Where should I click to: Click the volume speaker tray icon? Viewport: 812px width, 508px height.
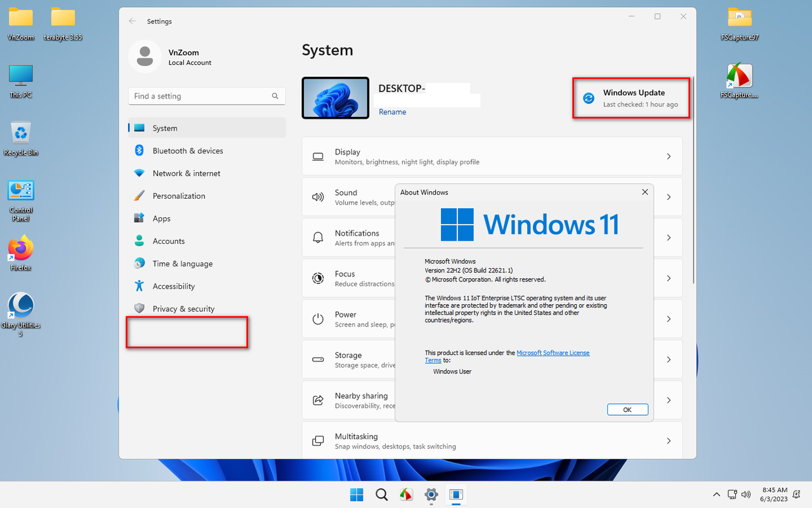point(747,493)
